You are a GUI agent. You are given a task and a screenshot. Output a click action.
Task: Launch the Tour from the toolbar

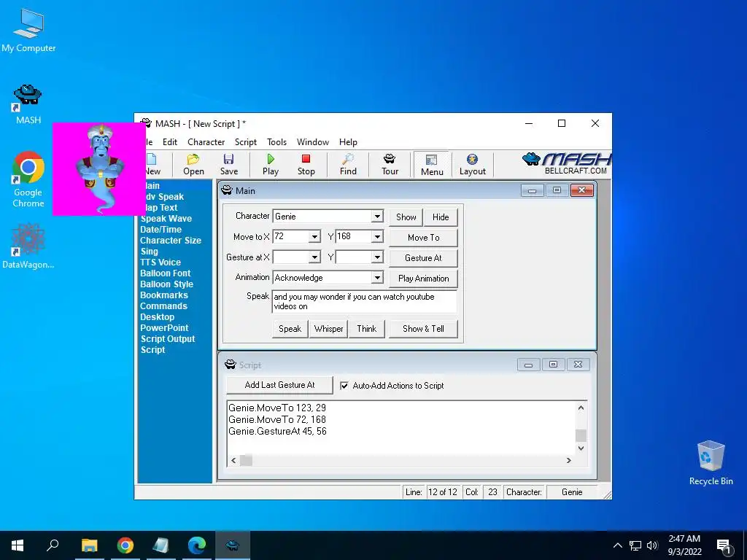pos(390,165)
